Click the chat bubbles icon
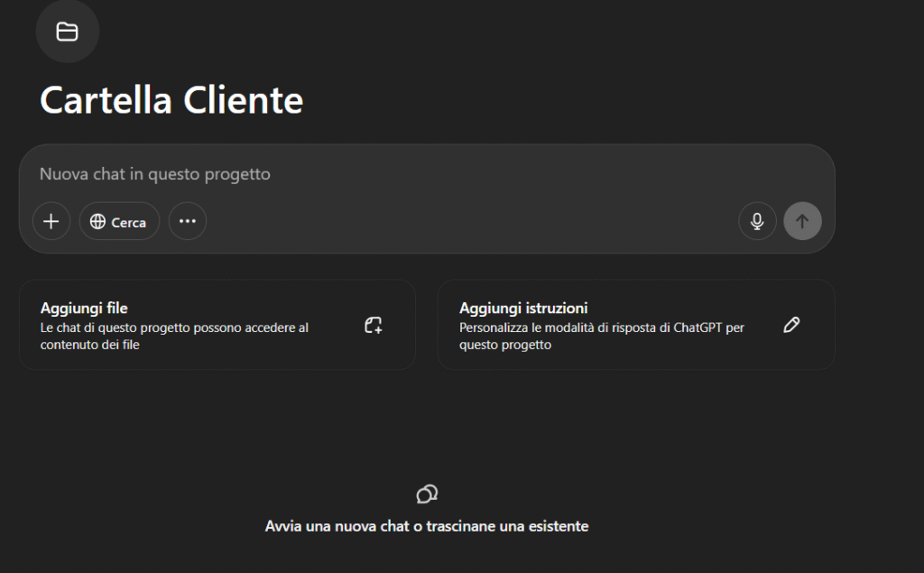Screen dimensions: 924x573 (x=427, y=494)
